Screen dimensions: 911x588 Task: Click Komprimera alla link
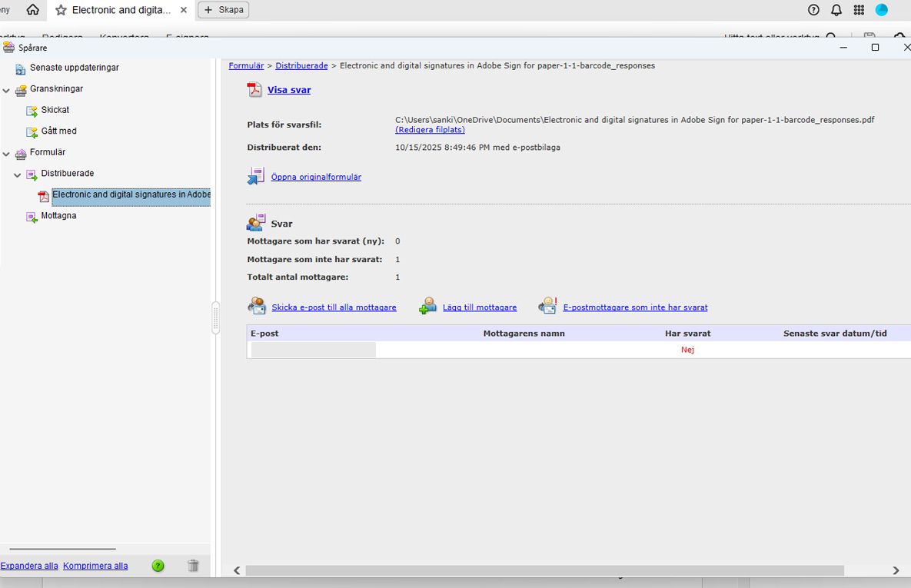[95, 566]
